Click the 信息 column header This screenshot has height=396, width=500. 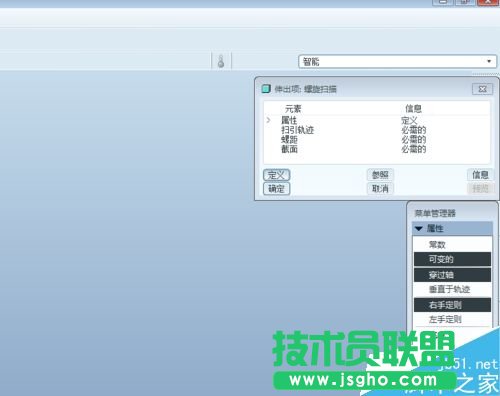click(x=413, y=109)
